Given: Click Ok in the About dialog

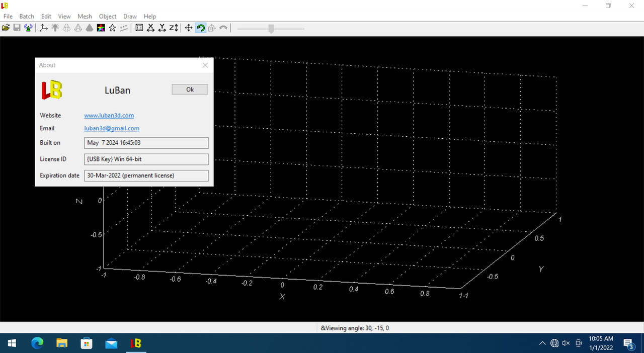Looking at the screenshot, I should (190, 90).
